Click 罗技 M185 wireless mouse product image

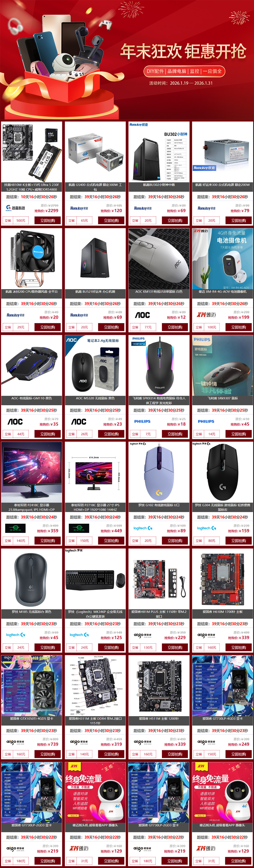coord(32,578)
